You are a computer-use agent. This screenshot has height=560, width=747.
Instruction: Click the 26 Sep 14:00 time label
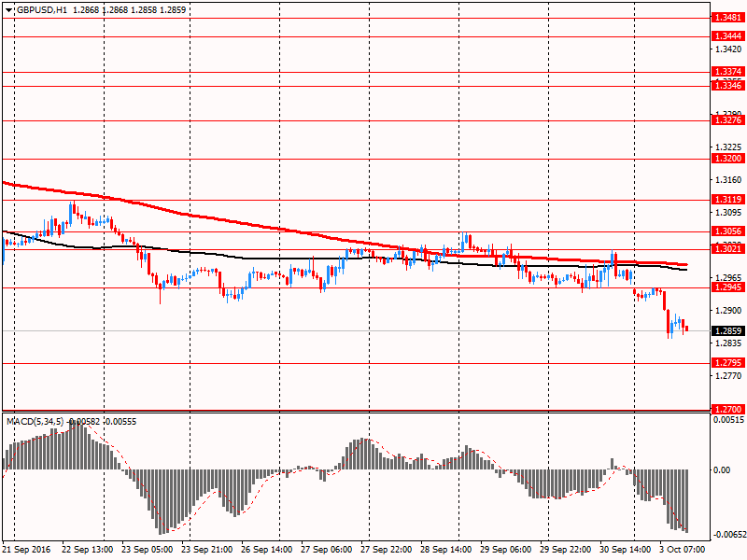point(267,550)
